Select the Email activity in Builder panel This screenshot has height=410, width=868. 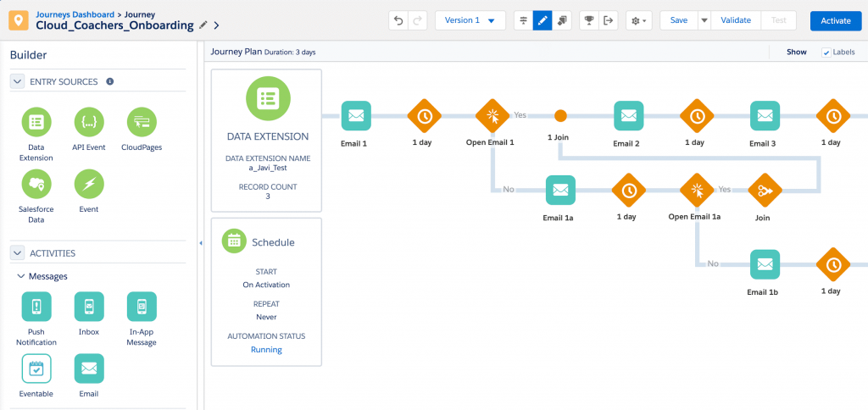pyautogui.click(x=88, y=368)
